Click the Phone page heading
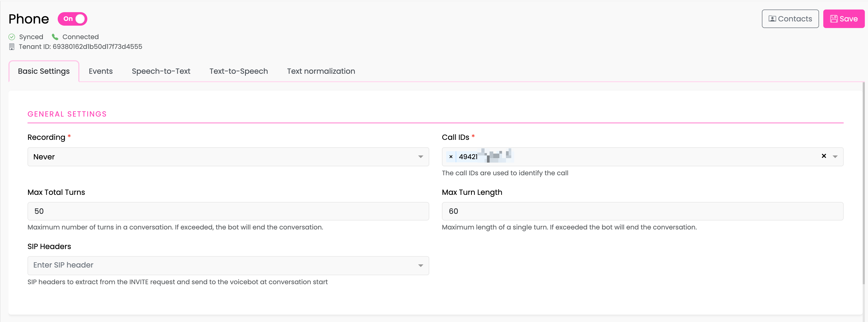868x322 pixels. point(29,19)
